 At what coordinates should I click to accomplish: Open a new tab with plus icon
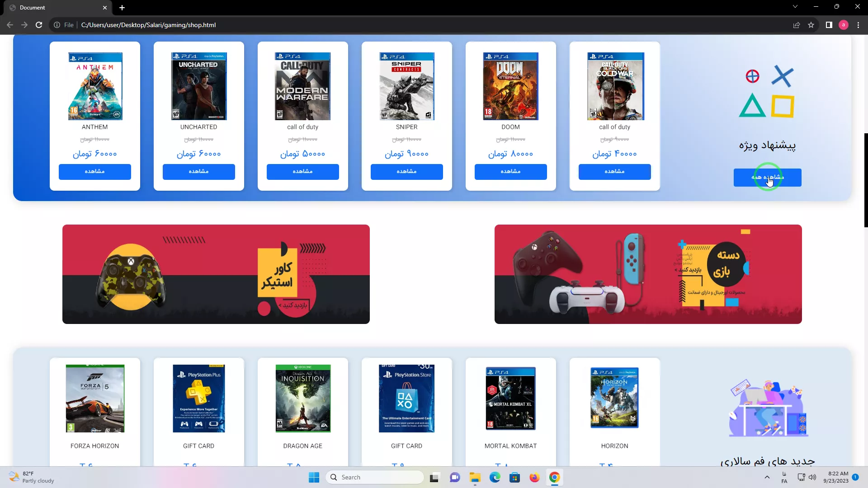pyautogui.click(x=122, y=8)
